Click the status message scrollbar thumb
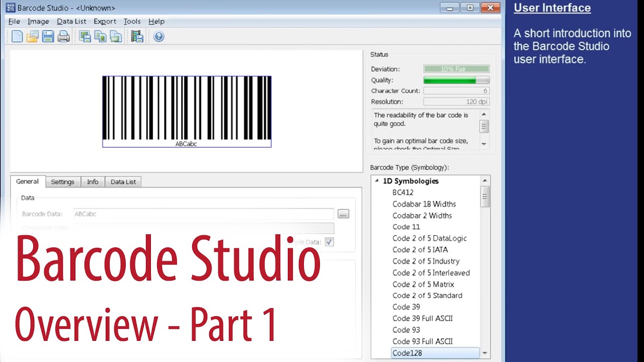This screenshot has height=362, width=644. click(x=484, y=126)
